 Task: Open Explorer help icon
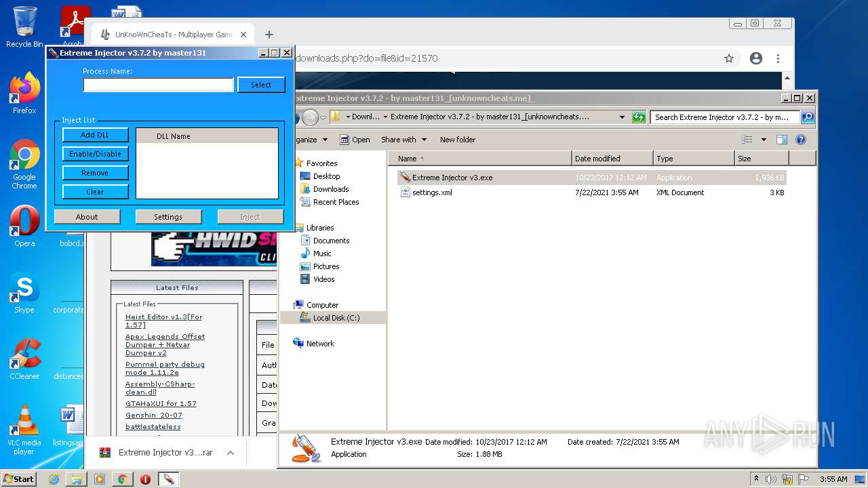[x=801, y=140]
